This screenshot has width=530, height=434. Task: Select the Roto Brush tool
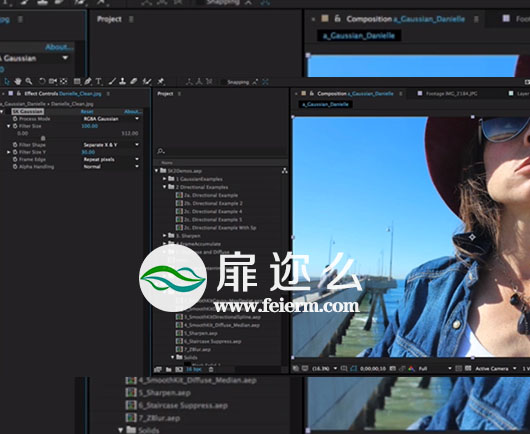[147, 81]
